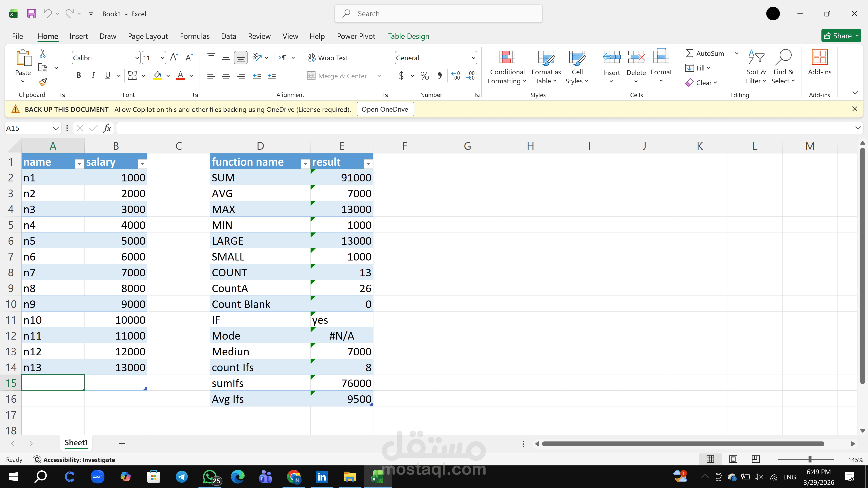Image resolution: width=868 pixels, height=488 pixels.
Task: Open the Font name dropdown
Action: tap(137, 58)
